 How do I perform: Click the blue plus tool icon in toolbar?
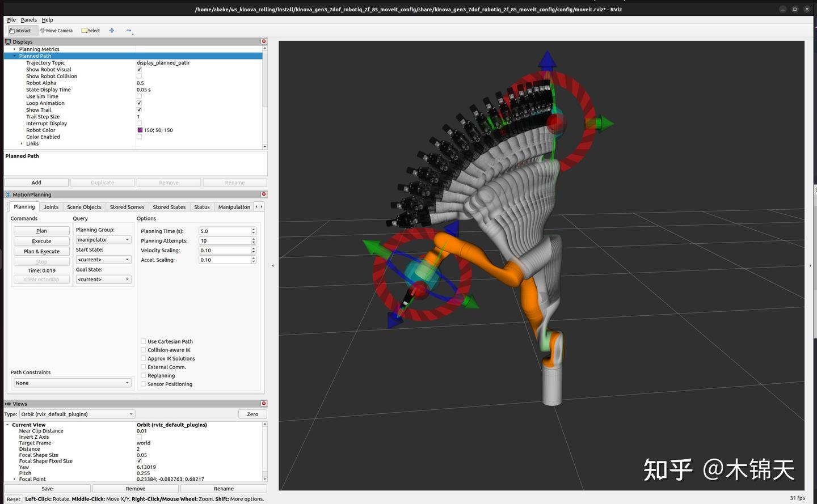coord(111,31)
